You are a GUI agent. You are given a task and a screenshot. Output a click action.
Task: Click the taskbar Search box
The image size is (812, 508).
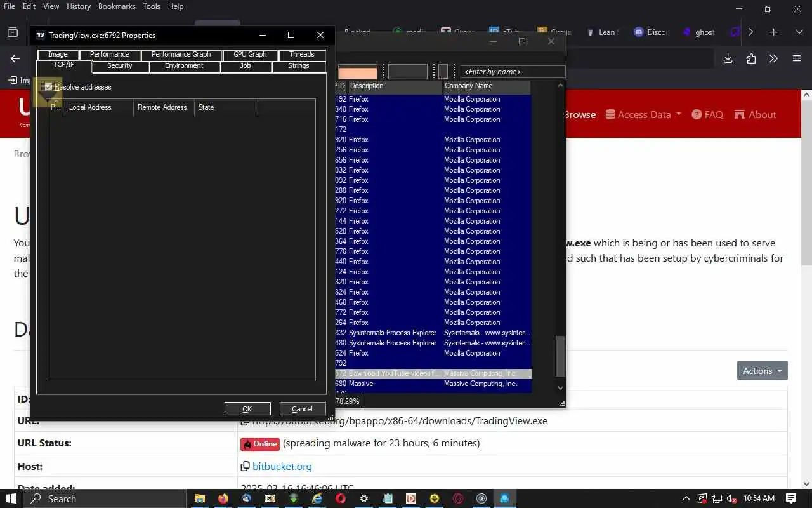coord(104,498)
